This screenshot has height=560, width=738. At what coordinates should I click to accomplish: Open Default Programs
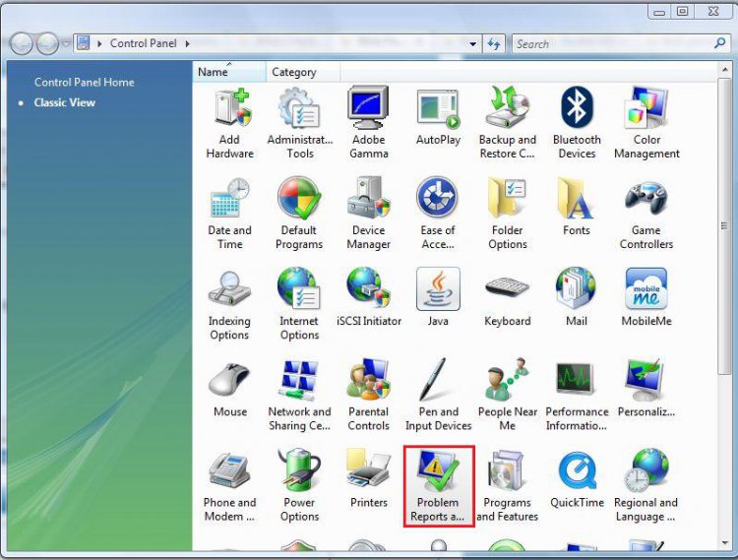(x=299, y=215)
